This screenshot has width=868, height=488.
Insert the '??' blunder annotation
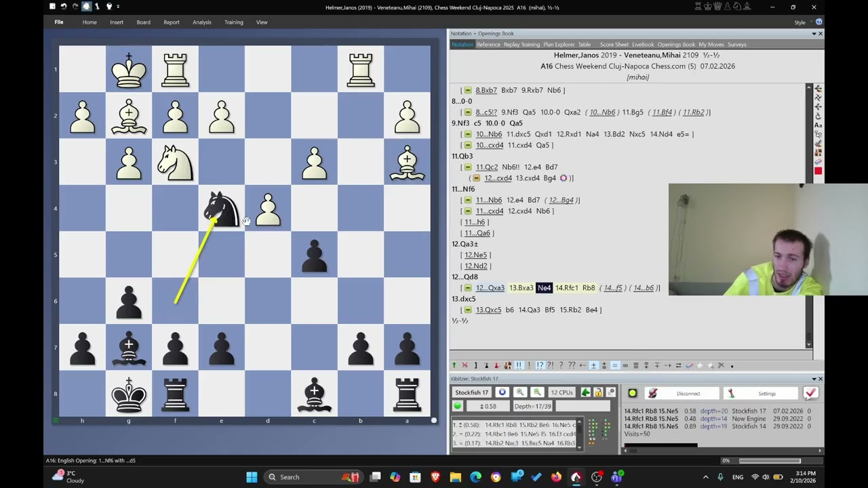tap(572, 365)
